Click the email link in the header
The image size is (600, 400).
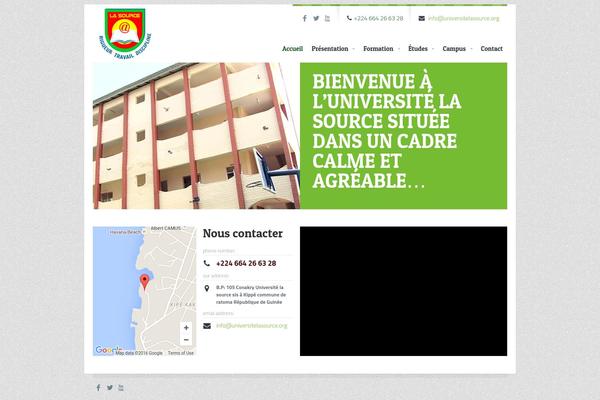click(x=463, y=18)
